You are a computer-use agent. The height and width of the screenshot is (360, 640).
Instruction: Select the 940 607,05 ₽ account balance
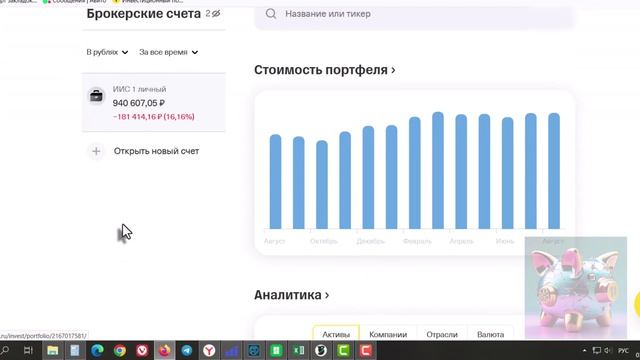point(139,103)
